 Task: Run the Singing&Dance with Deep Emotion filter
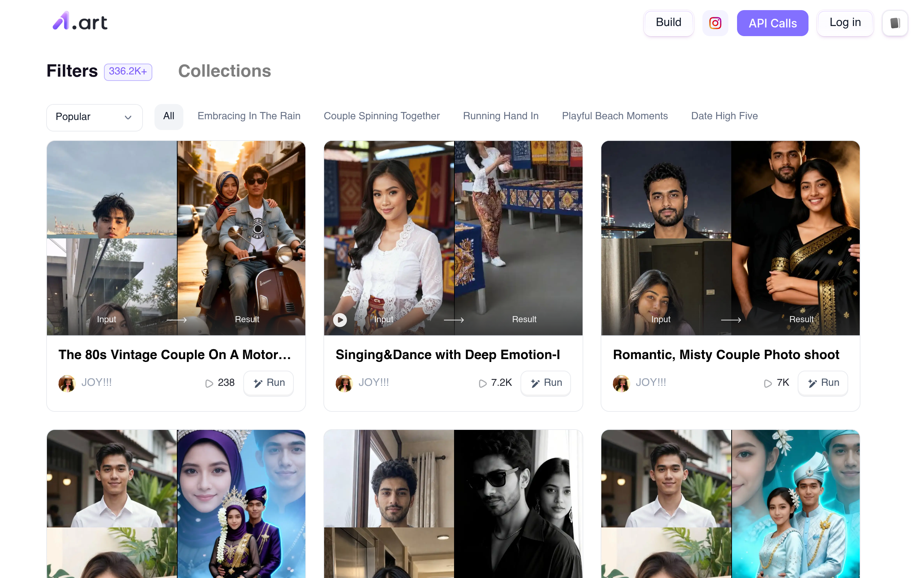(x=546, y=383)
